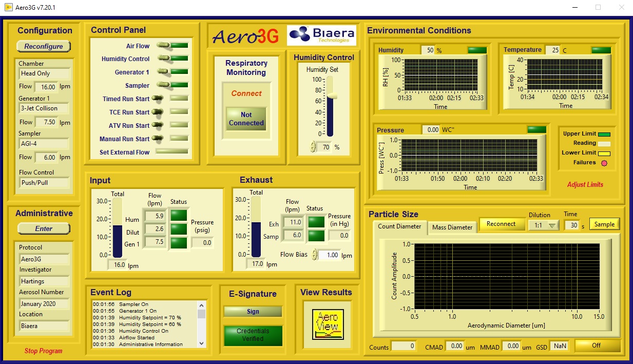Click the Flow Bias 1.00 field
The image size is (633, 364).
330,255
